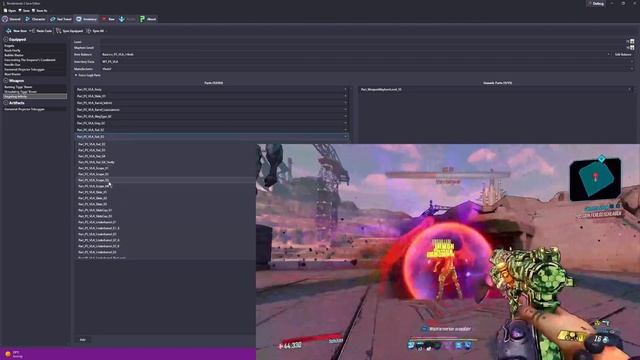Screen dimensions: 640x360
Task: Click the blue download-arrow tab icon
Action: (x=122, y=19)
